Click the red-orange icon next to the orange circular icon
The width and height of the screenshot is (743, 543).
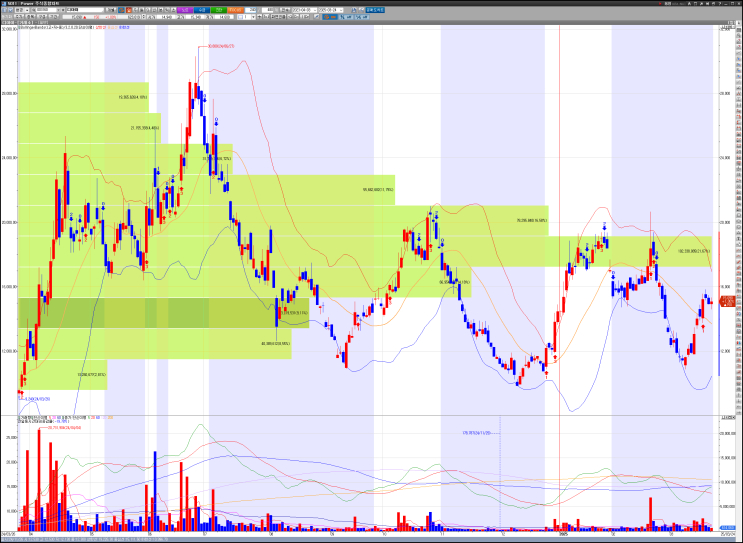pyautogui.click(x=129, y=10)
